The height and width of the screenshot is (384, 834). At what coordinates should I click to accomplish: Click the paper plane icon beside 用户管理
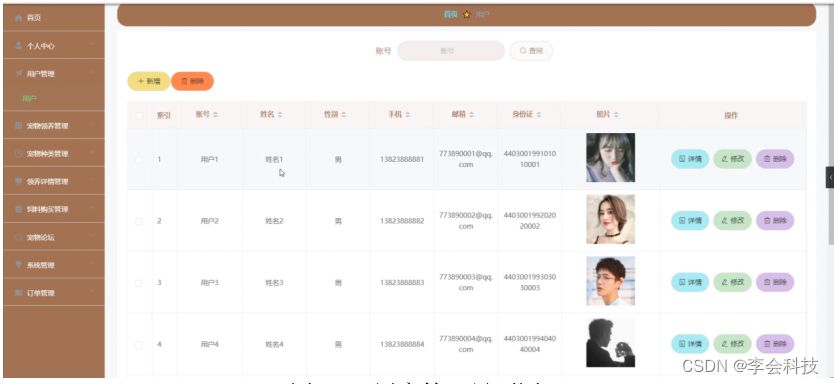(x=19, y=74)
